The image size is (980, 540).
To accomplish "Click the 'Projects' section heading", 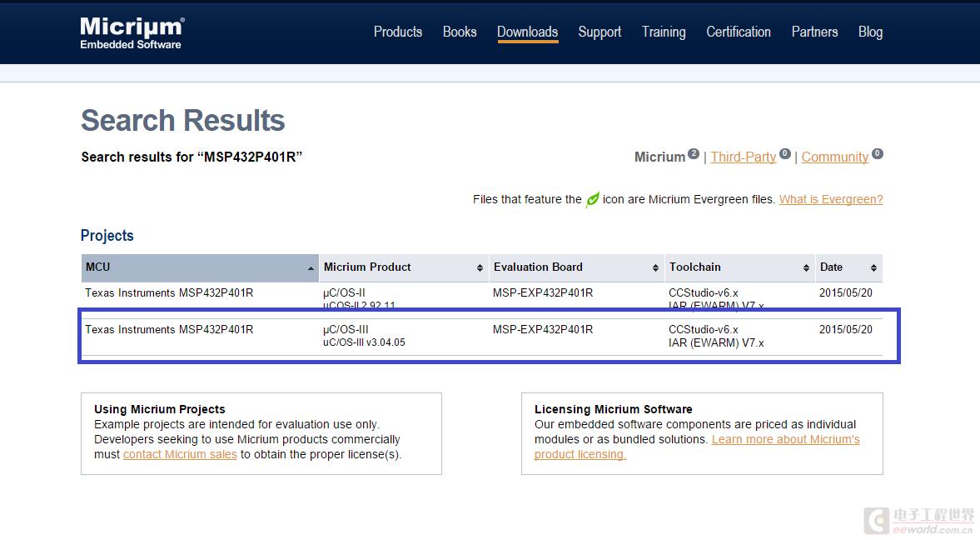I will pos(107,236).
